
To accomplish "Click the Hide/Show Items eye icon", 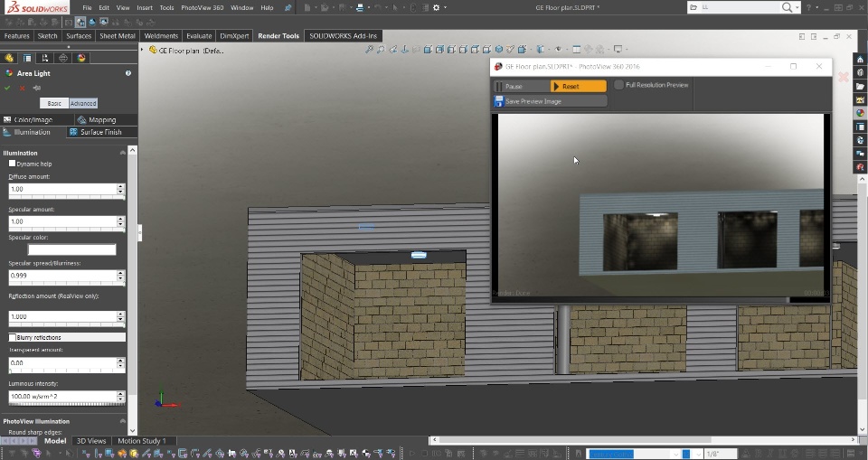I will click(559, 50).
